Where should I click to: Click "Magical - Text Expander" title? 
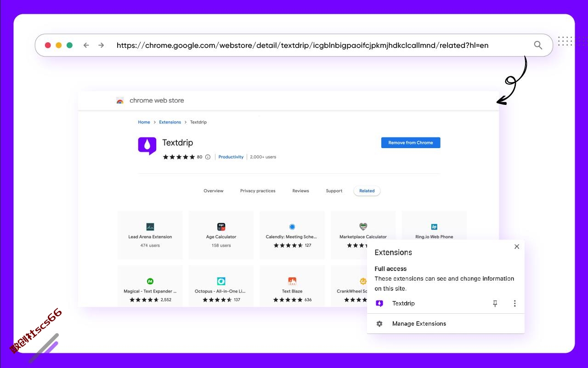[150, 291]
